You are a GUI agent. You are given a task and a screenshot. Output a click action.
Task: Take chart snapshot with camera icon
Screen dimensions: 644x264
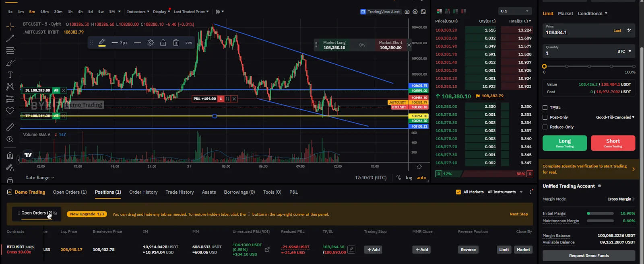point(407,12)
